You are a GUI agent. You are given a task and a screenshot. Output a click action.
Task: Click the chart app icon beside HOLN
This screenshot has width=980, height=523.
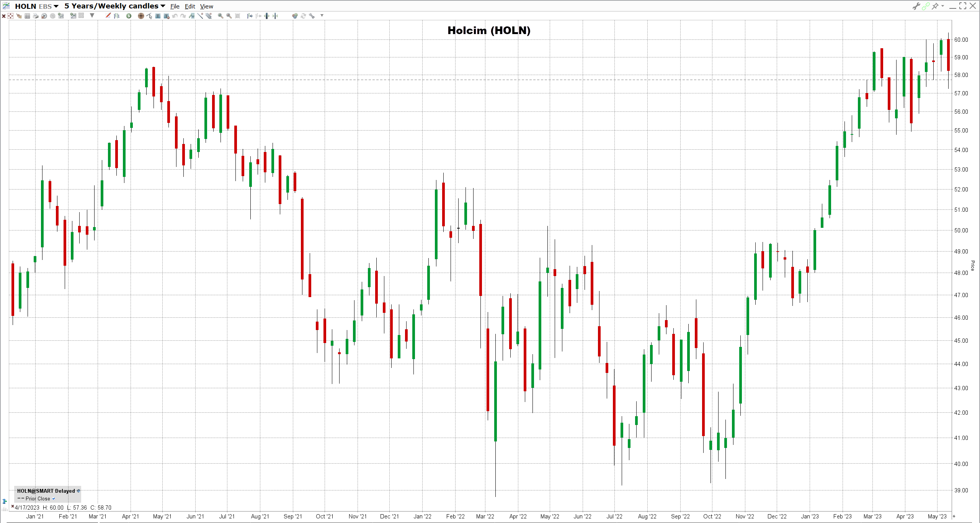[x=6, y=6]
